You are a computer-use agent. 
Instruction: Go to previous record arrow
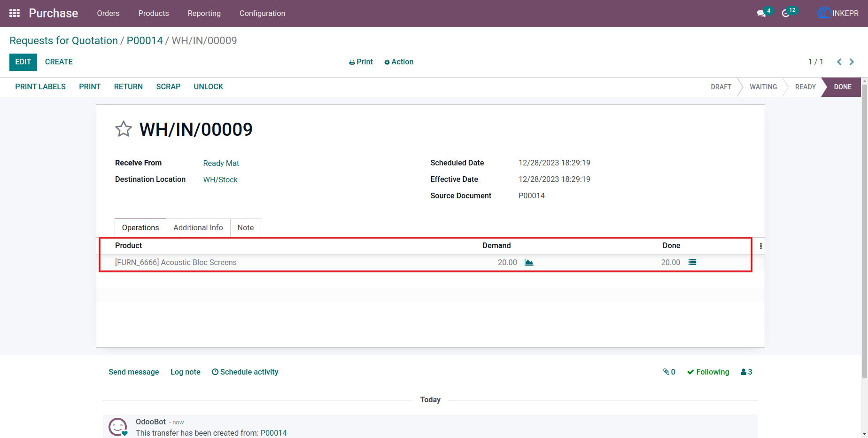(839, 62)
